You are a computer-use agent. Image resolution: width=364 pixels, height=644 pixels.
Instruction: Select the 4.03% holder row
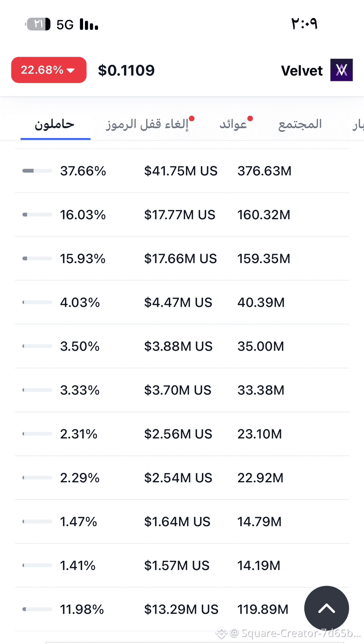[182, 302]
